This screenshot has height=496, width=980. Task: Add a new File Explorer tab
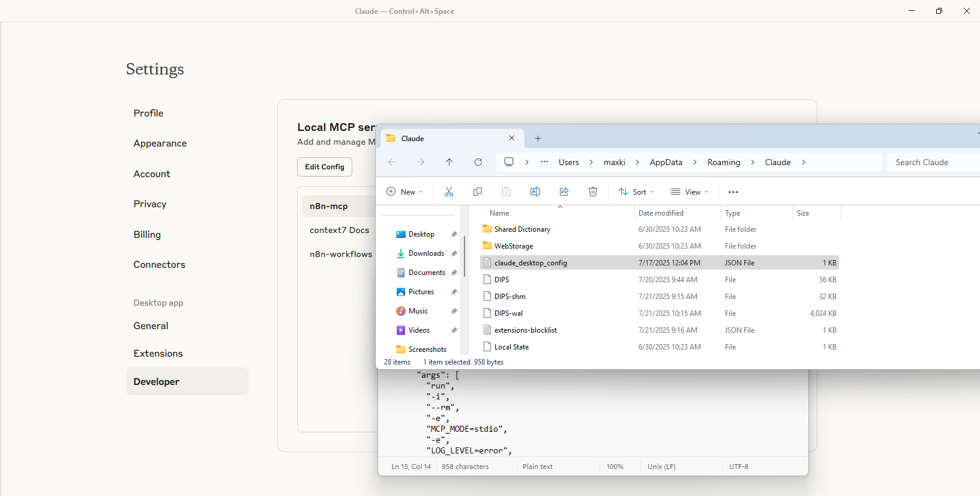click(x=538, y=139)
